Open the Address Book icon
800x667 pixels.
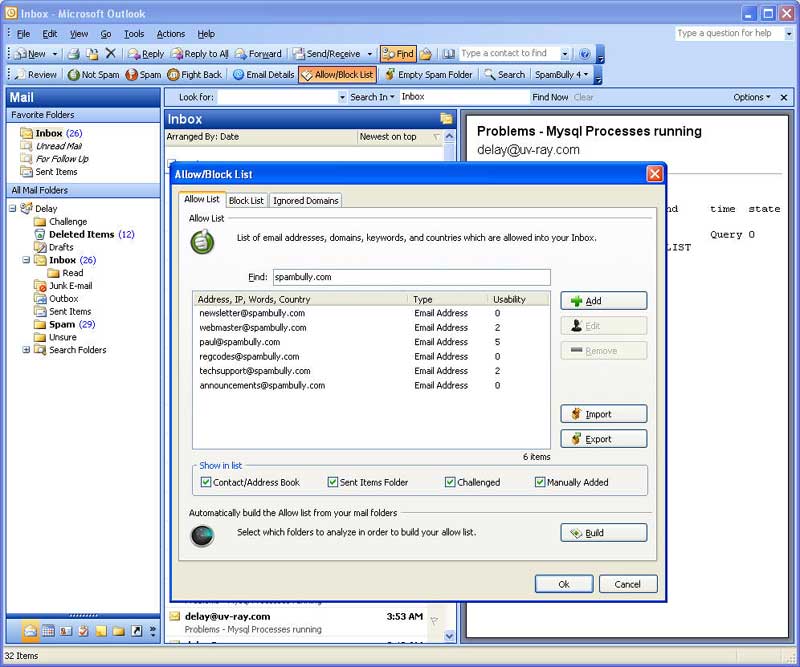coord(448,54)
